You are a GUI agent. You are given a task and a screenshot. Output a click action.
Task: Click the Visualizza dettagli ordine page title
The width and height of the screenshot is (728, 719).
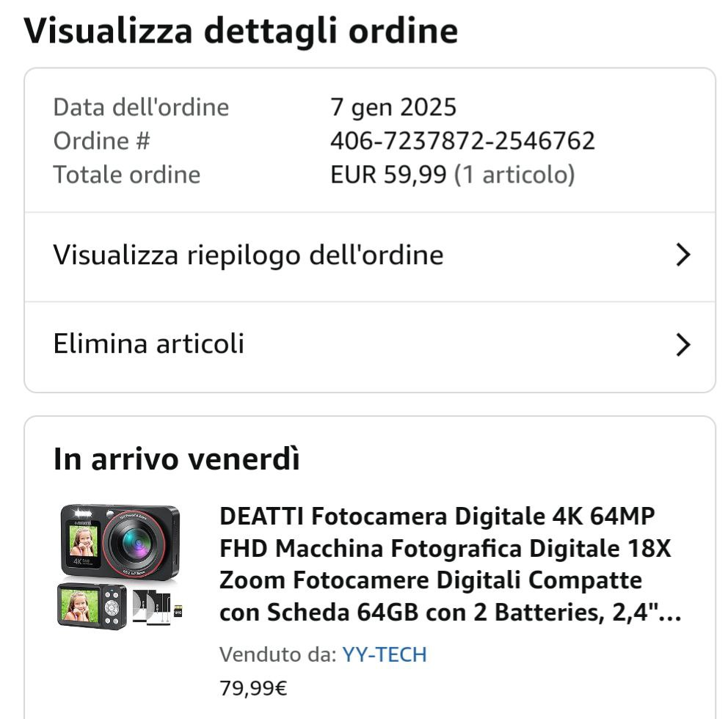pyautogui.click(x=241, y=31)
